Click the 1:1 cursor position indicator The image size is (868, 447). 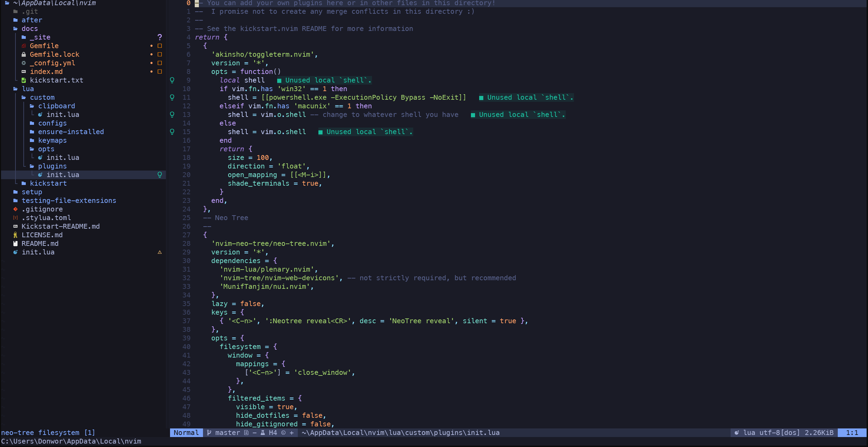[x=852, y=433]
